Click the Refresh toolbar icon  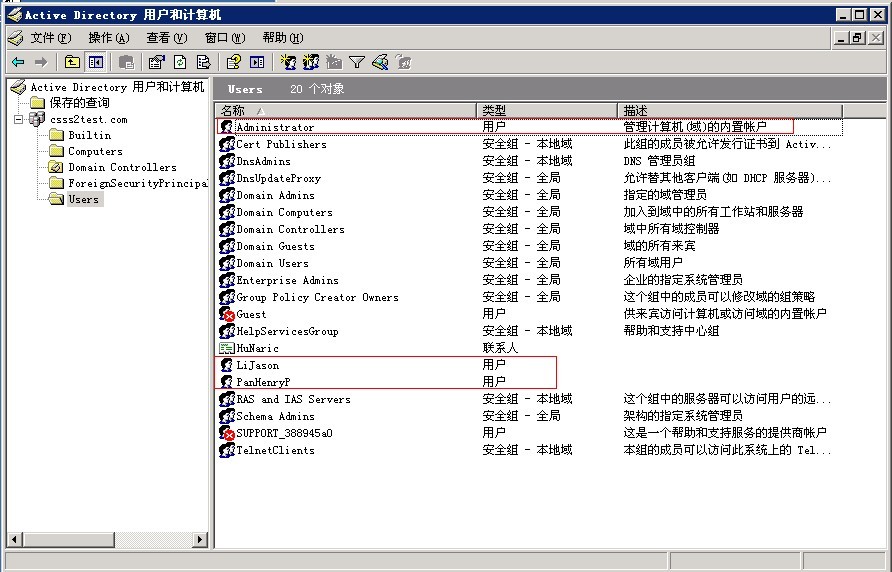[x=180, y=62]
